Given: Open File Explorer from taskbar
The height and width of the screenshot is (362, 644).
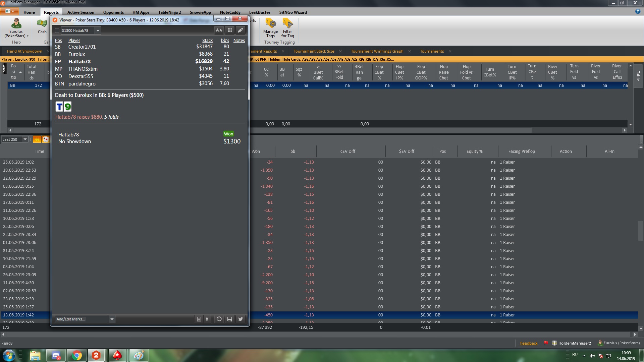Looking at the screenshot, I should [35, 355].
